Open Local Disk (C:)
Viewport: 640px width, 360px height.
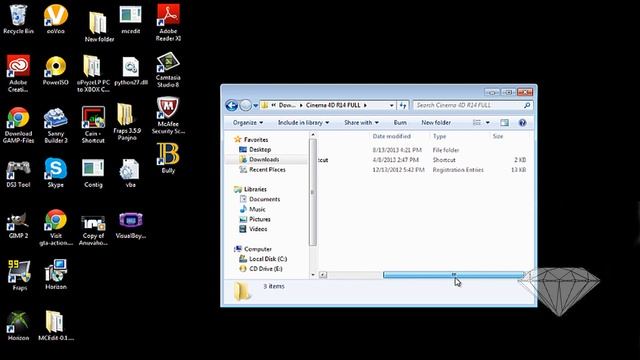(268, 259)
